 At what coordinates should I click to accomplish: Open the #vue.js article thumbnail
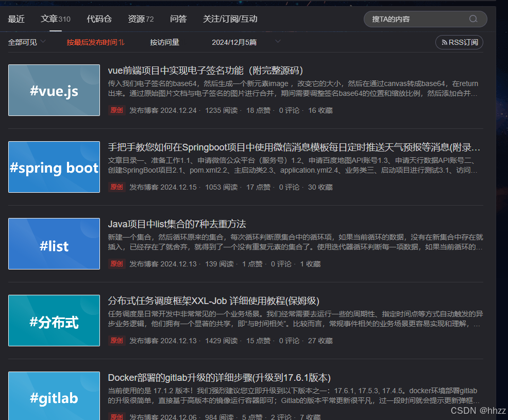(x=54, y=90)
